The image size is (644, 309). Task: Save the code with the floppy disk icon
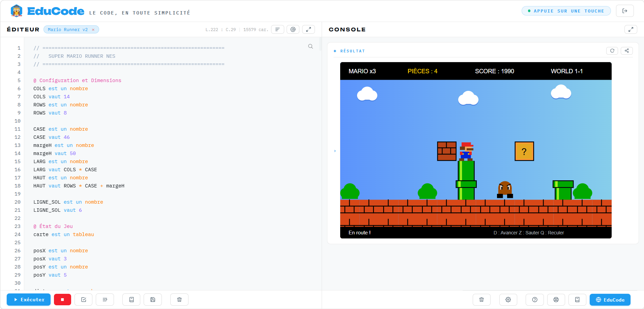pyautogui.click(x=153, y=300)
